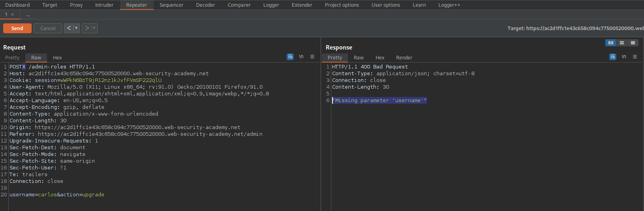This screenshot has height=211, width=644.
Task: Click Target URL label to edit target
Action: (x=576, y=28)
